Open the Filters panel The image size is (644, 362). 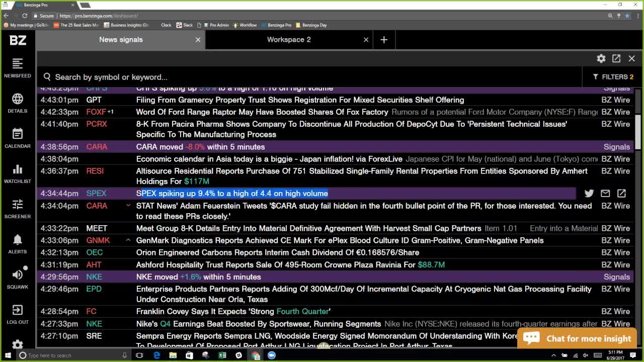613,77
